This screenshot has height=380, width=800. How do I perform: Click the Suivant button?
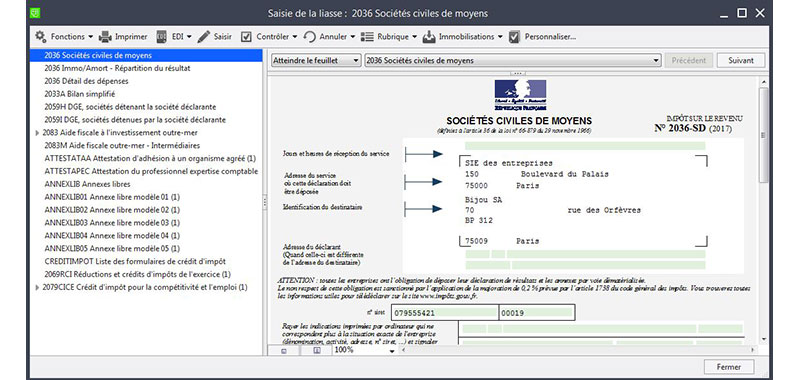coord(741,60)
